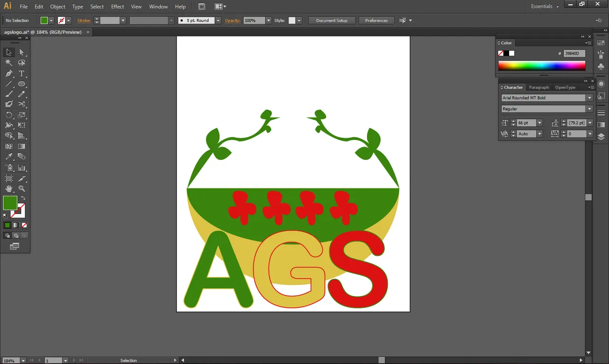The height and width of the screenshot is (364, 609).
Task: Open the Symbols panel club icon
Action: click(x=601, y=67)
